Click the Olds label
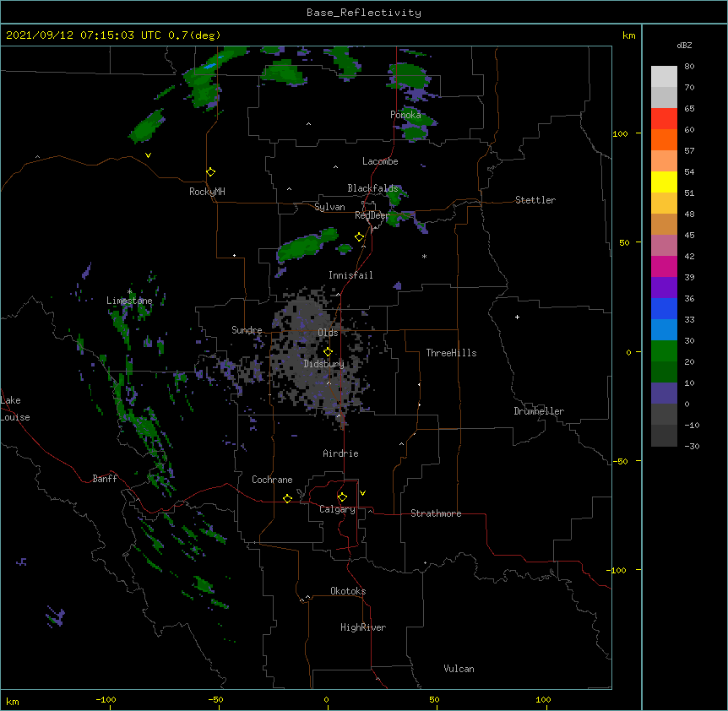728x711 pixels. (x=328, y=333)
